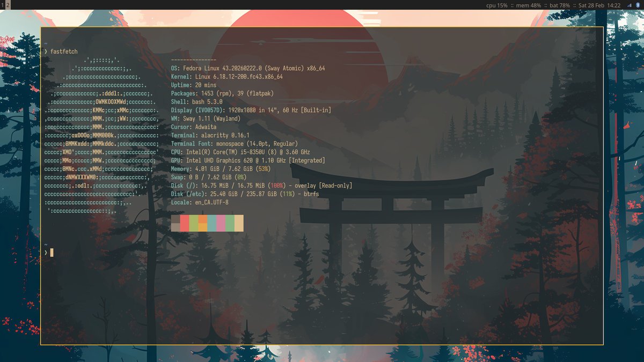644x362 pixels.
Task: Click the Cursor: Adwaita line
Action: coord(194,127)
